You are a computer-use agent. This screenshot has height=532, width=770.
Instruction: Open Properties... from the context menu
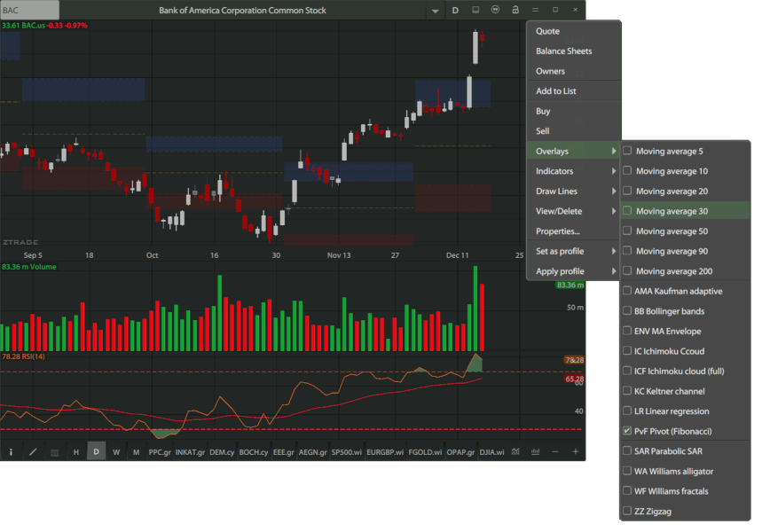[558, 231]
